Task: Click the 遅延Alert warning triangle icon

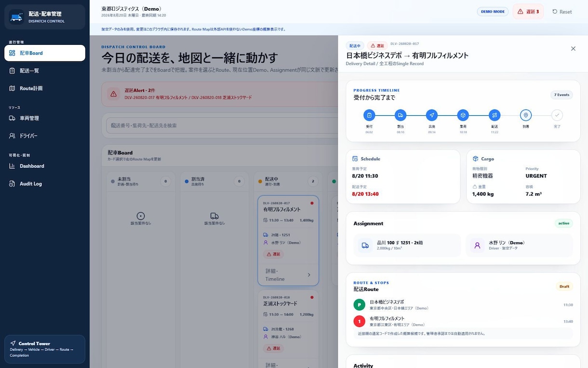Action: coord(113,94)
